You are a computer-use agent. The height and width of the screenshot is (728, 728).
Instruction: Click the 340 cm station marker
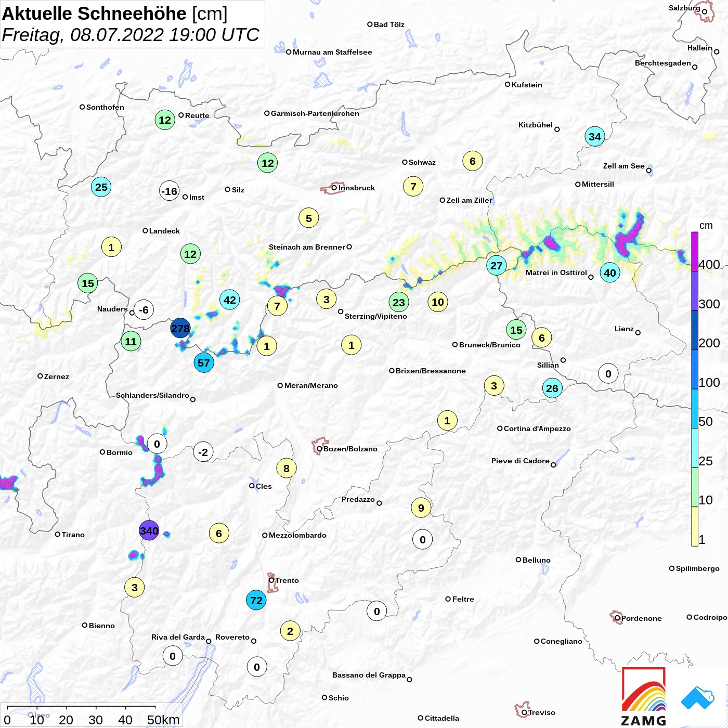(x=149, y=530)
